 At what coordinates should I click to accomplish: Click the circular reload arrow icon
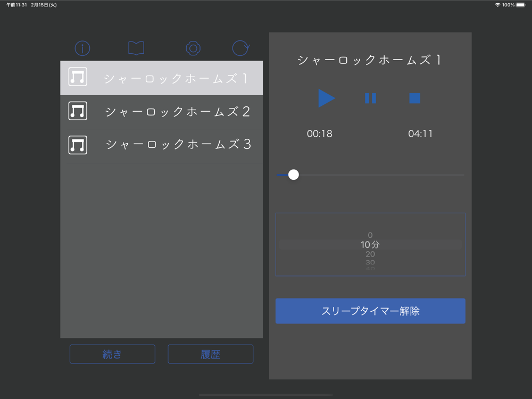tap(241, 48)
